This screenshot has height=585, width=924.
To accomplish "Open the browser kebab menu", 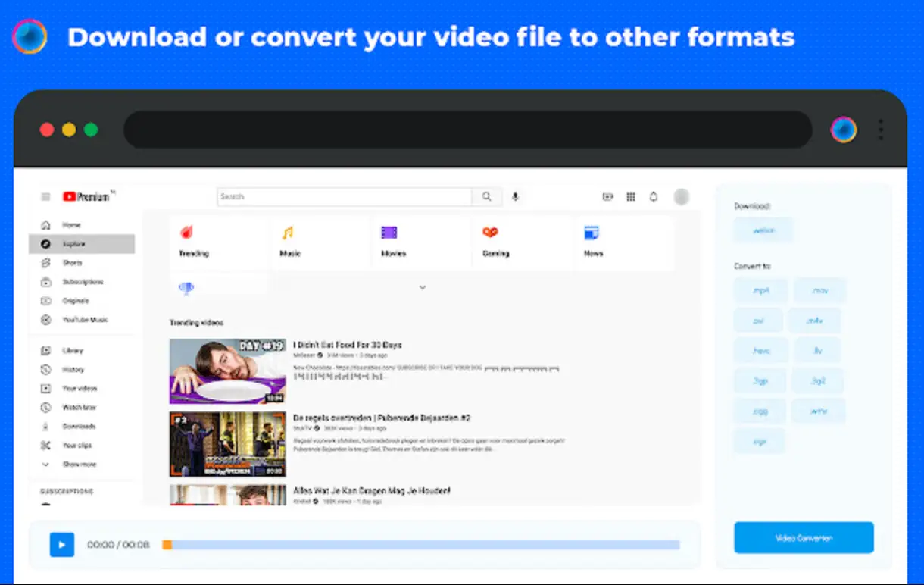I will tap(881, 129).
